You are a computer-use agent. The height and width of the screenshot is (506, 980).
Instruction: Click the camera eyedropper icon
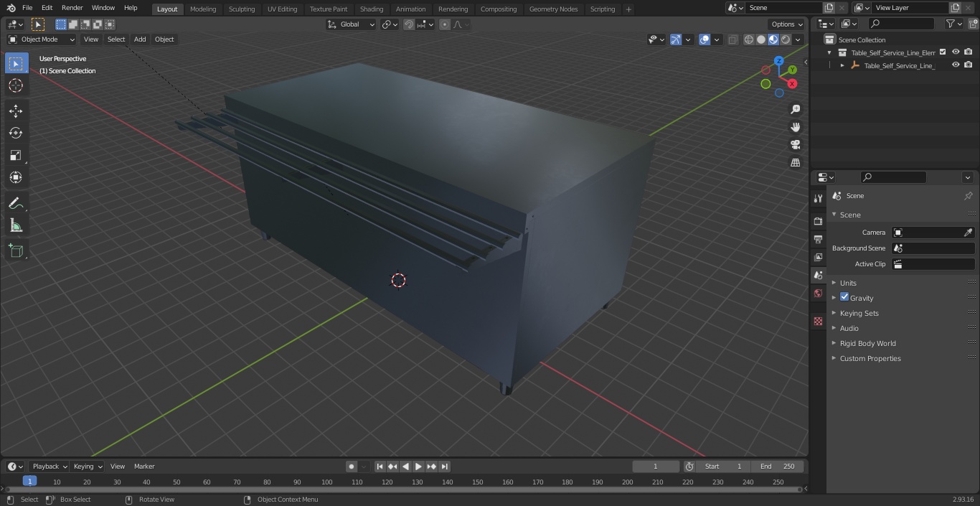(968, 233)
